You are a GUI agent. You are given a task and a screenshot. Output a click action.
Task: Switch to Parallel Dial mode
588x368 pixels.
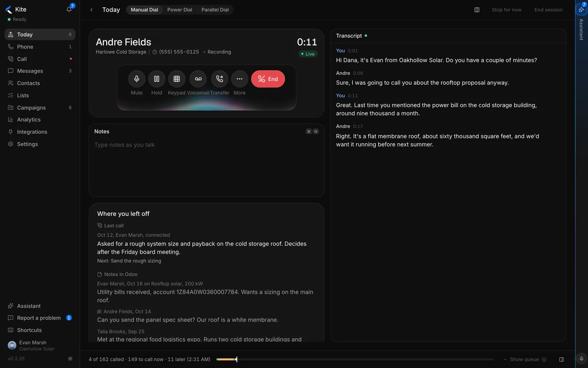[x=215, y=10]
